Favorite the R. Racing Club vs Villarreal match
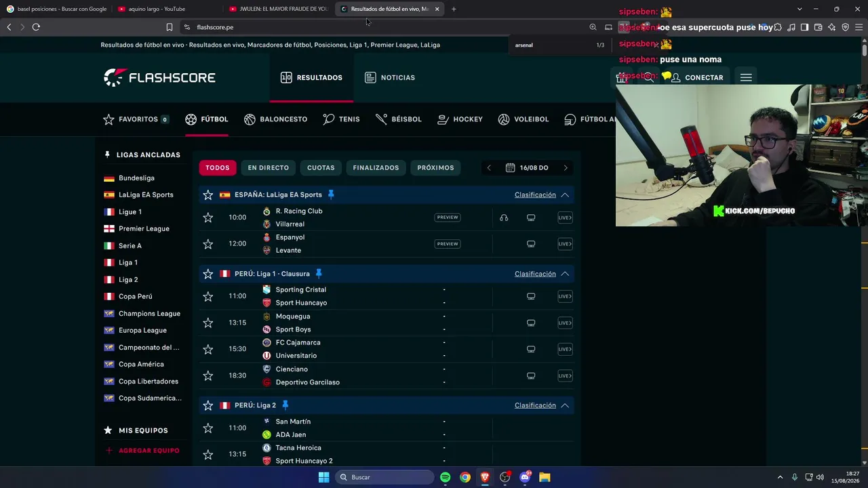This screenshot has width=868, height=488. click(x=208, y=218)
